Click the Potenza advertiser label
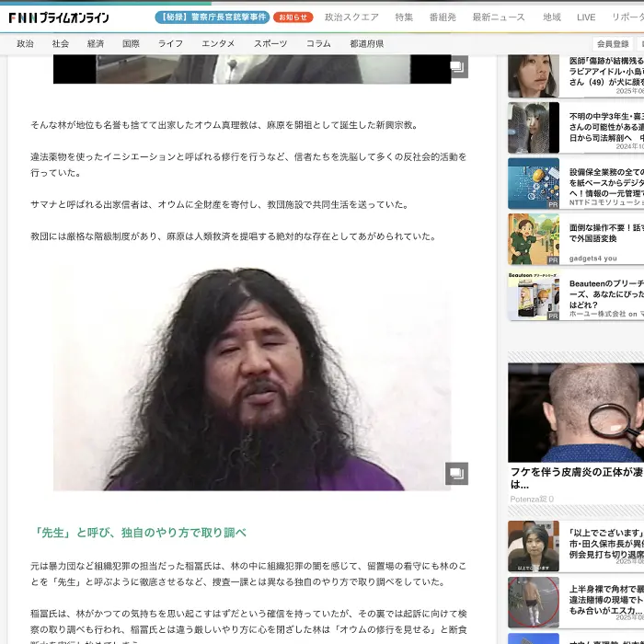 (x=532, y=499)
